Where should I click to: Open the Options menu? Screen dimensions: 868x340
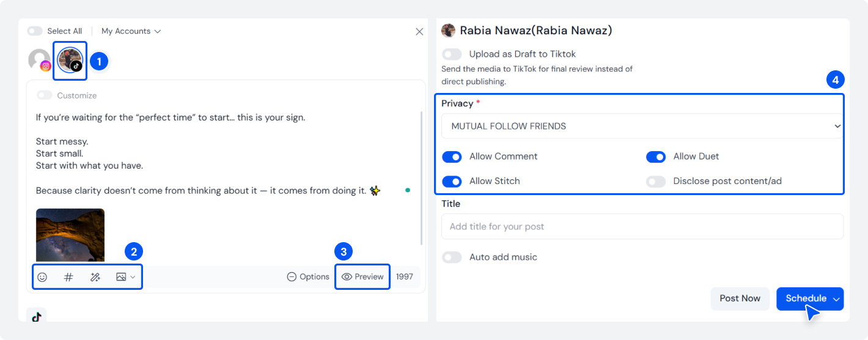pyautogui.click(x=308, y=277)
